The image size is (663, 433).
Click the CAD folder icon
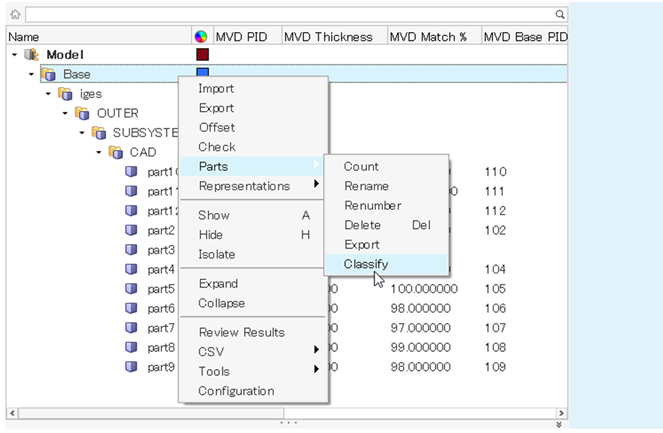coord(117,152)
